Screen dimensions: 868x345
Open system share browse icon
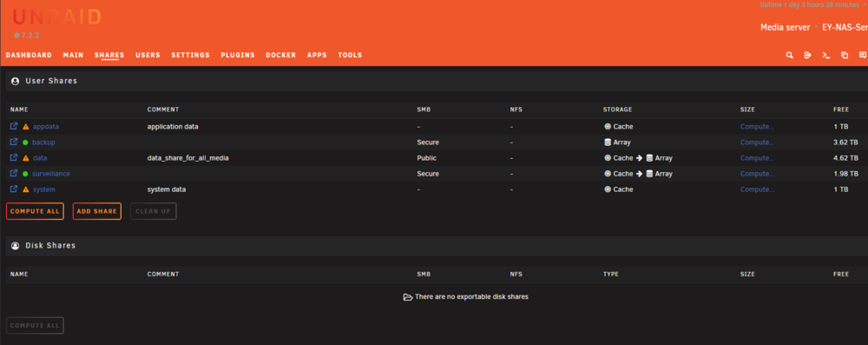coord(14,189)
